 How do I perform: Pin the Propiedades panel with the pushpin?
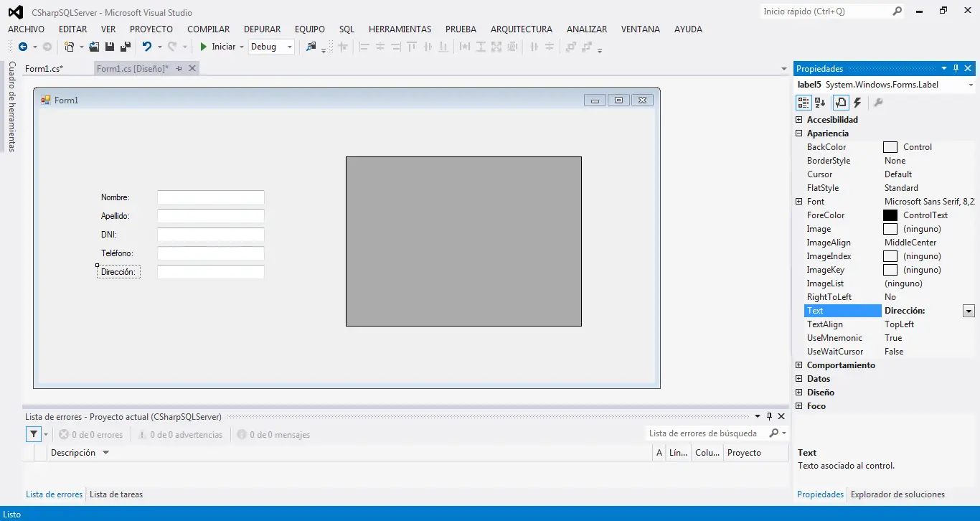click(x=956, y=69)
